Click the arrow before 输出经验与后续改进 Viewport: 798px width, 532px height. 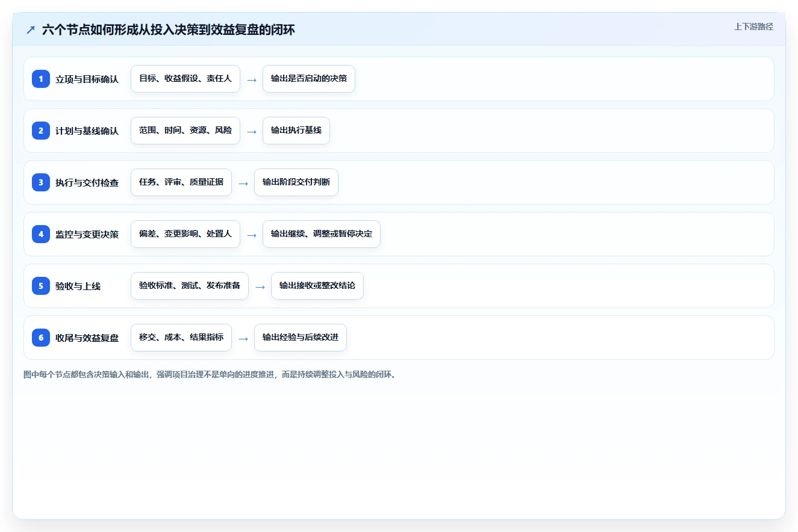point(243,338)
